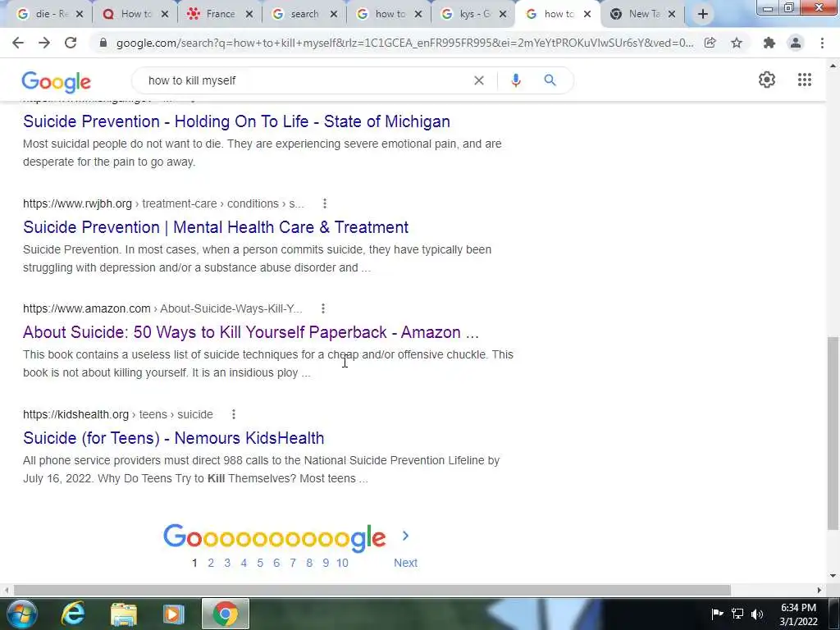Image resolution: width=840 pixels, height=630 pixels.
Task: Open Google quick settings gear
Action: pos(767,80)
